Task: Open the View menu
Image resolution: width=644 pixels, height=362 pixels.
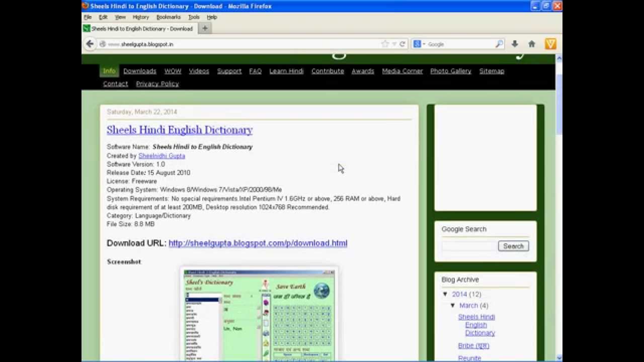Action: [x=120, y=17]
